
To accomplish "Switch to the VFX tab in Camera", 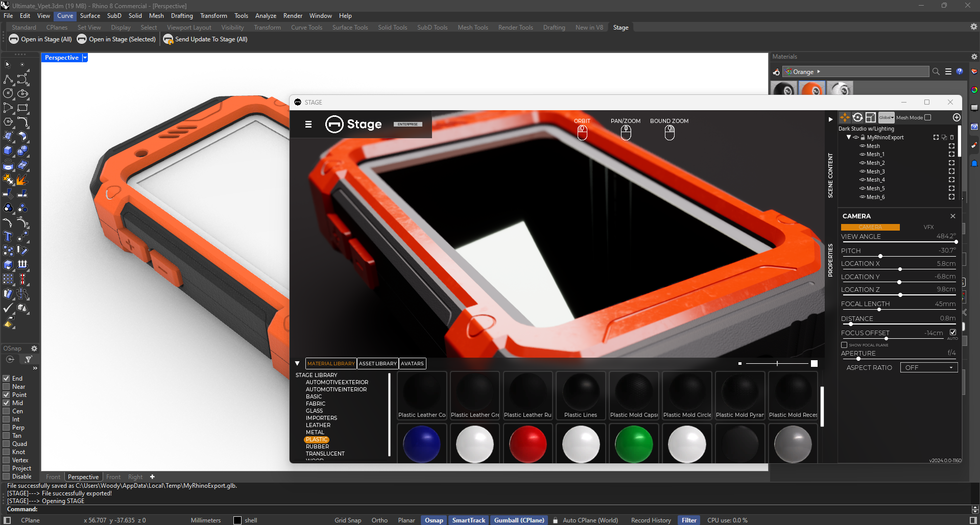I will (x=928, y=227).
